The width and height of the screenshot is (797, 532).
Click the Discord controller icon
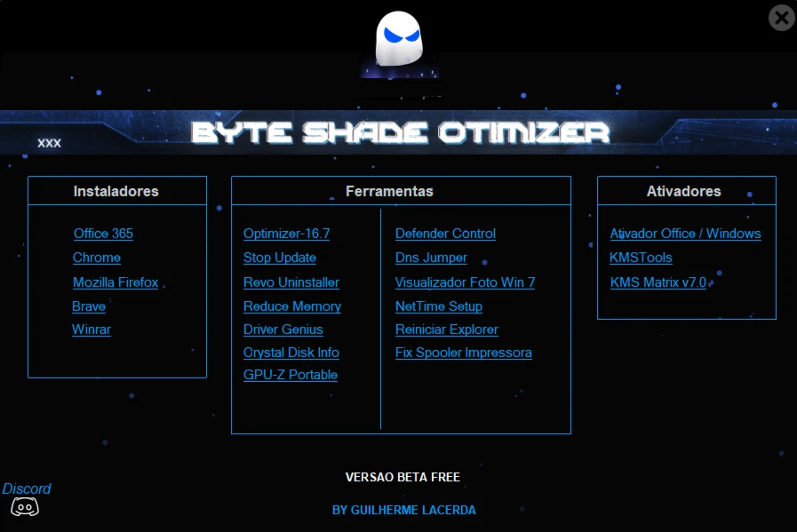coord(25,507)
